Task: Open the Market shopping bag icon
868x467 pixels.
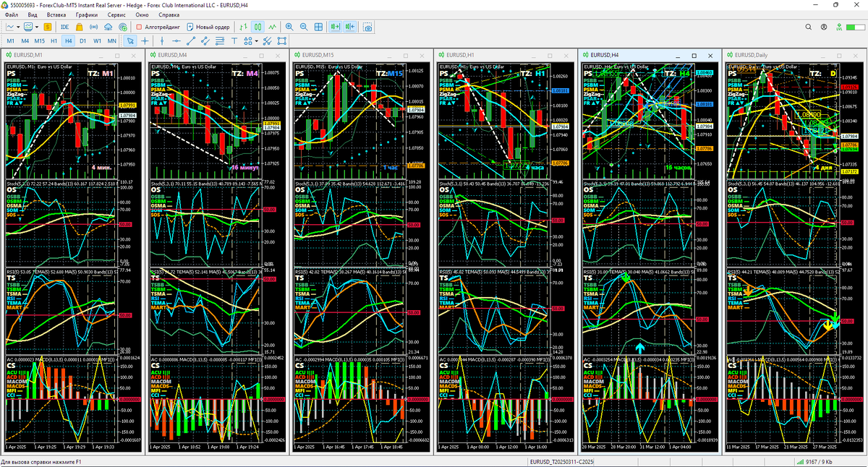Action: point(80,27)
